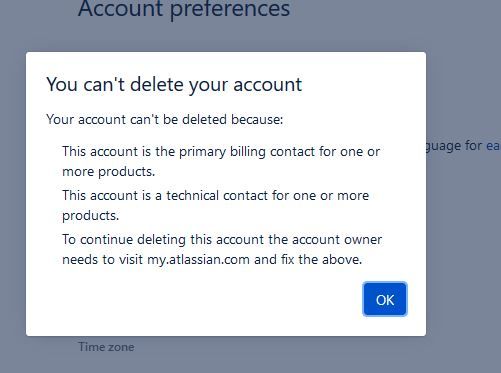Select the technical contact reason text
The image size is (501, 373).
pyautogui.click(x=215, y=205)
